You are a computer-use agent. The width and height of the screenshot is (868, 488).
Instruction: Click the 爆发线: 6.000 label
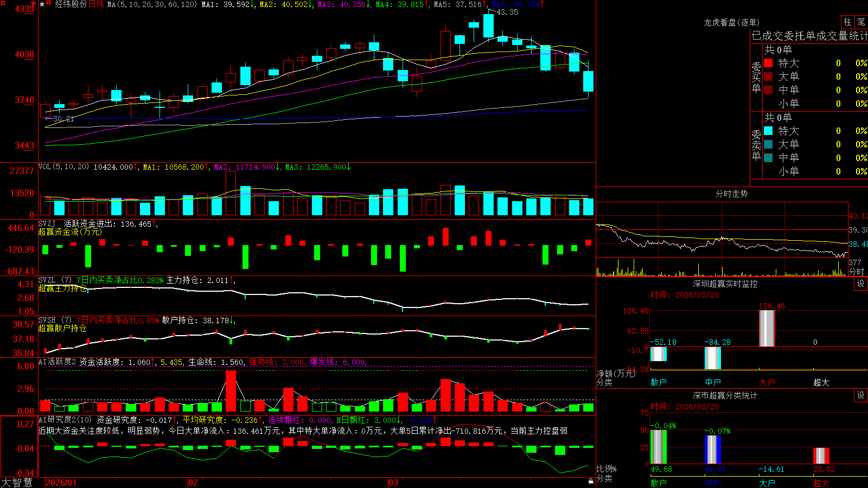click(x=338, y=362)
